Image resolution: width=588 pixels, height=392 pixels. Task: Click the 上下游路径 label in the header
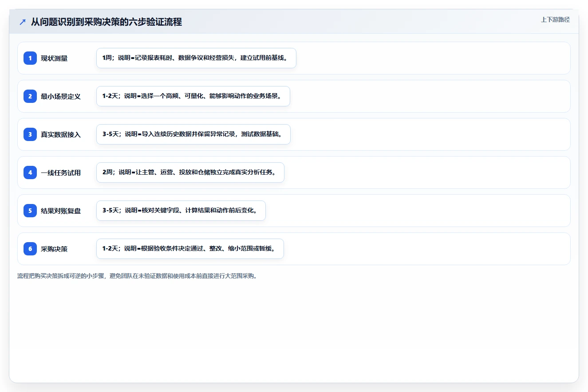[555, 20]
